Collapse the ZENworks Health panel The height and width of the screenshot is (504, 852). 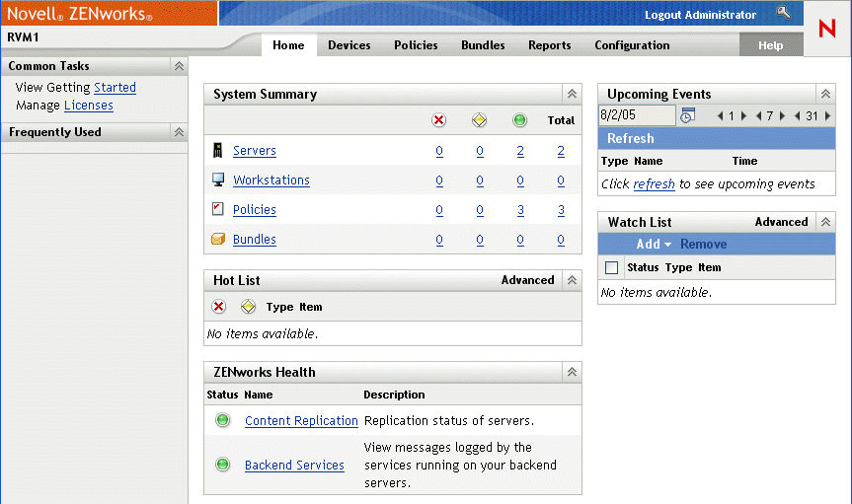coord(572,372)
